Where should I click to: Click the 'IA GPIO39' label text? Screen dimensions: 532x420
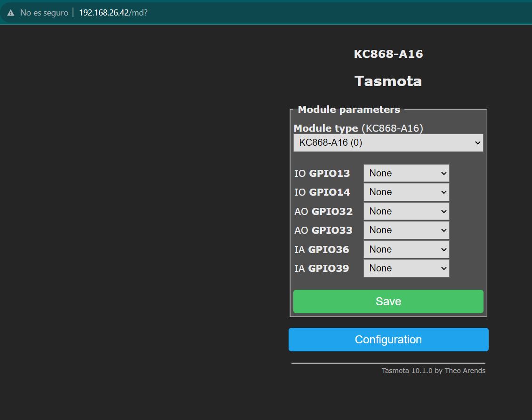click(322, 269)
